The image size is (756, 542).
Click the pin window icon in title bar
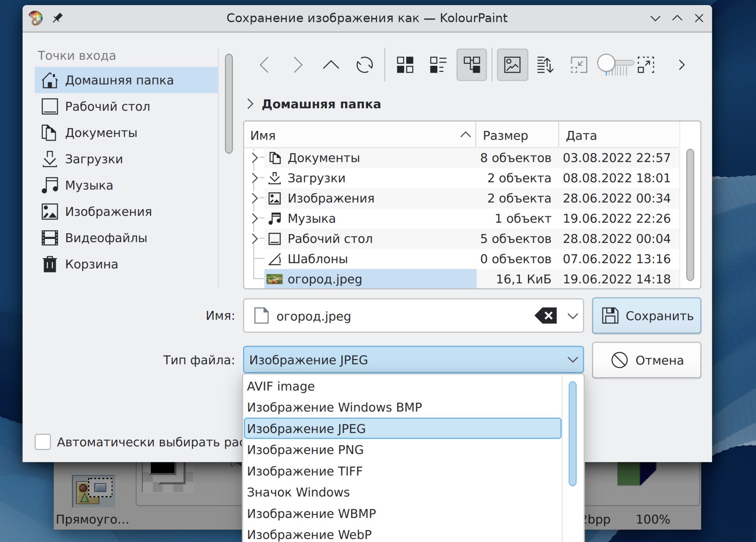tap(58, 18)
